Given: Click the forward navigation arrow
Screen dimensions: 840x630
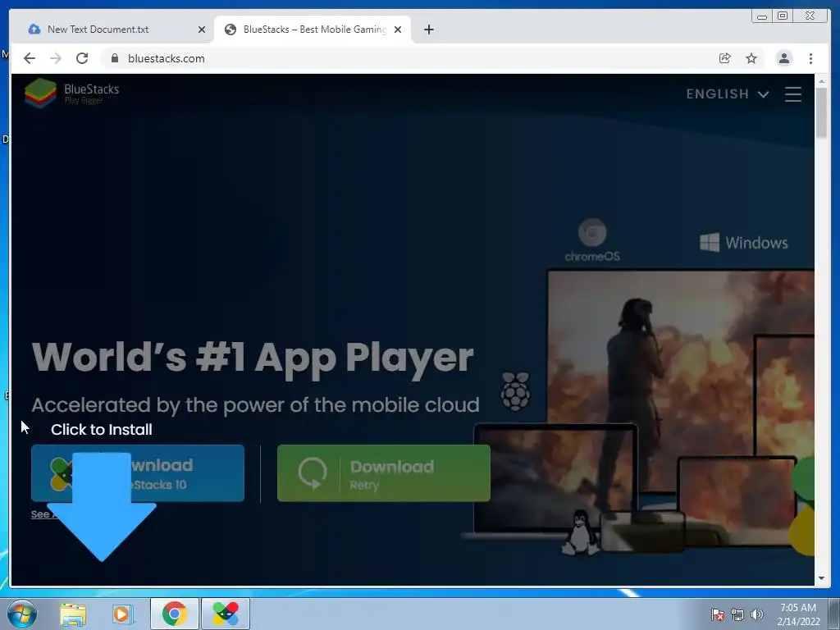Looking at the screenshot, I should [x=56, y=58].
